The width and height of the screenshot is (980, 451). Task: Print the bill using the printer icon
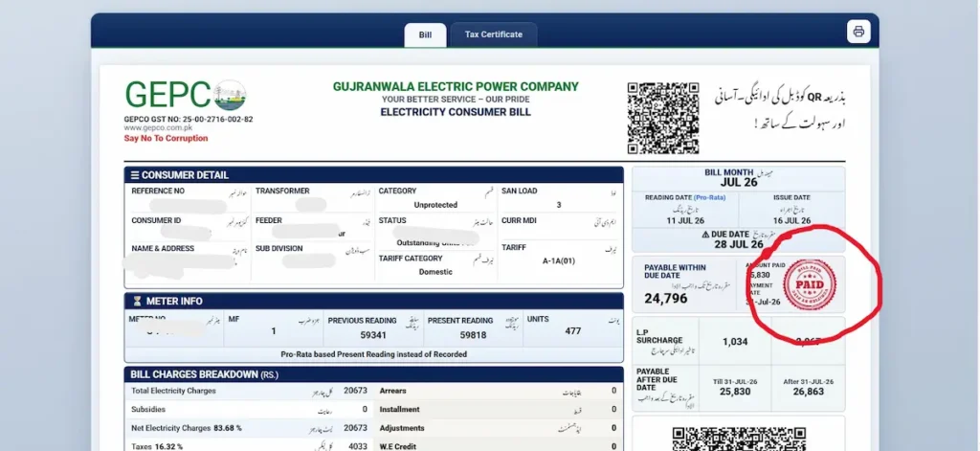858,32
